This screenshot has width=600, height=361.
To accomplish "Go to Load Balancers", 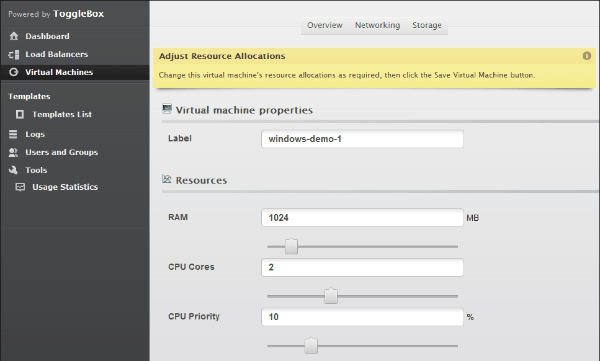I will (57, 54).
